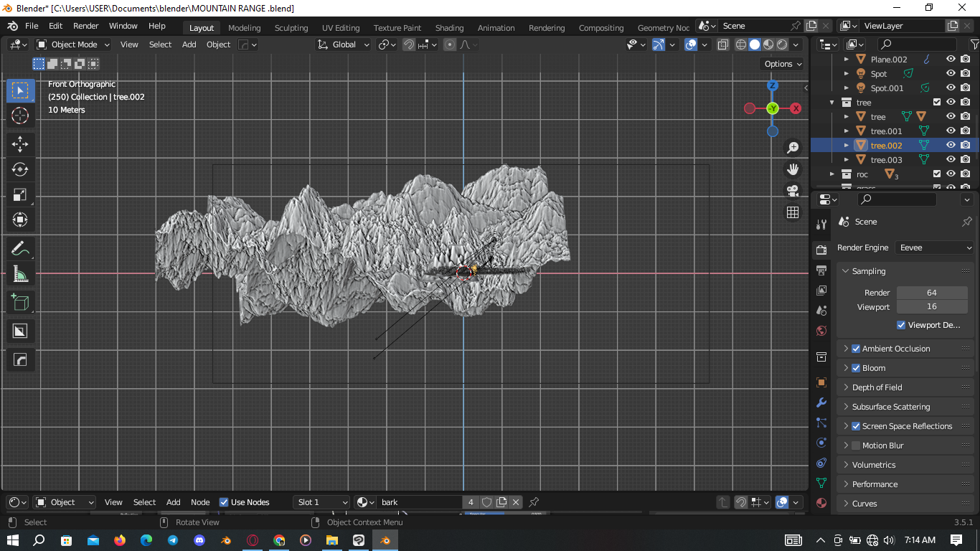Viewport: 980px width, 551px height.
Task: Toggle snapping magnet icon
Action: [x=409, y=44]
